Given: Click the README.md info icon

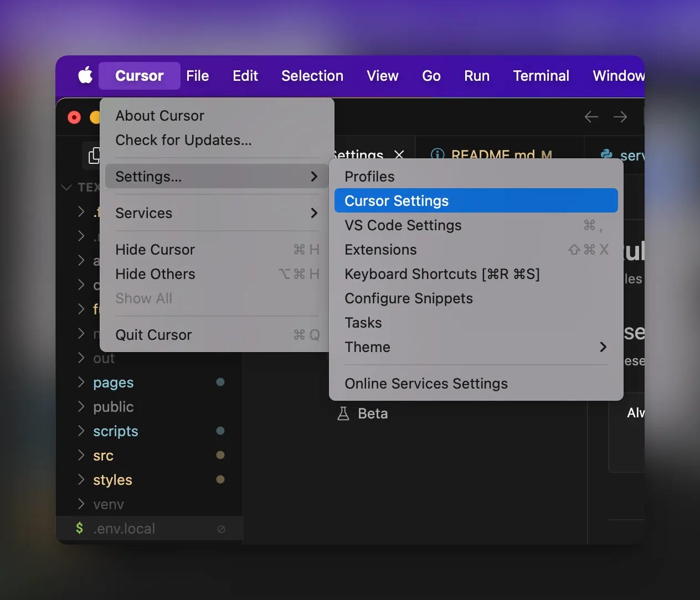Looking at the screenshot, I should point(437,154).
